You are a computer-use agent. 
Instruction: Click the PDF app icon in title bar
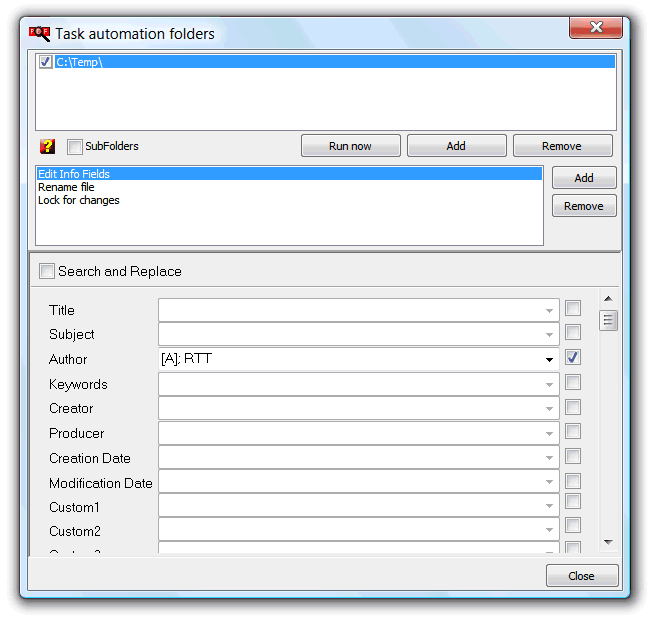point(40,33)
